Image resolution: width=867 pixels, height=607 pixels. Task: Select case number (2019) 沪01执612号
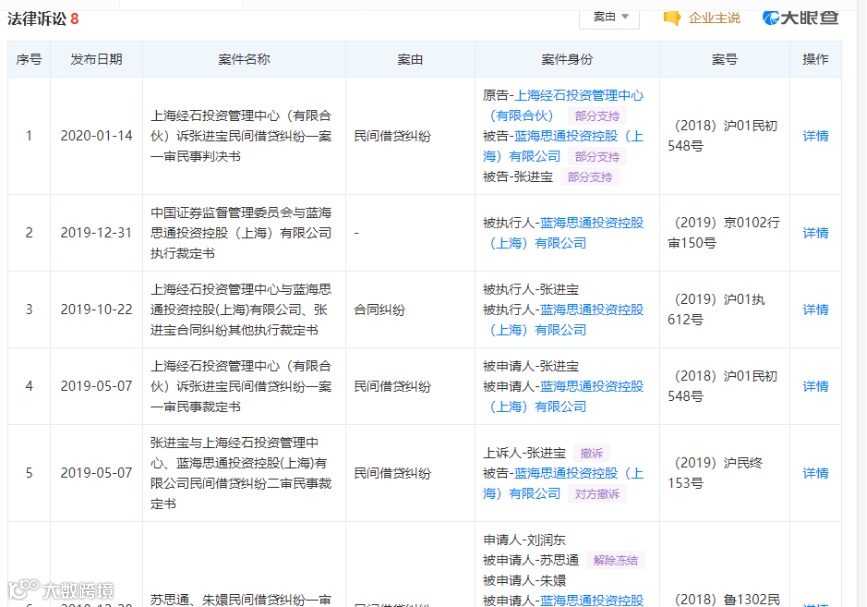(717, 310)
